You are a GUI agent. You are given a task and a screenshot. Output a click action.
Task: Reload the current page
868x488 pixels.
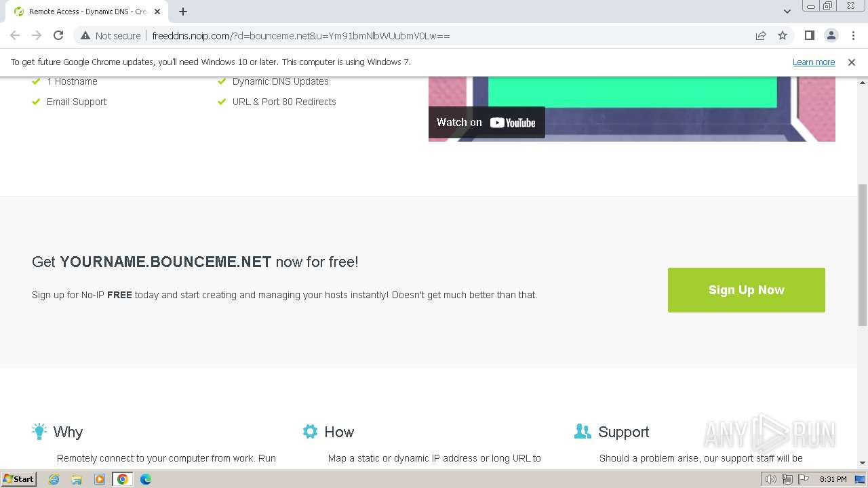[x=58, y=35]
